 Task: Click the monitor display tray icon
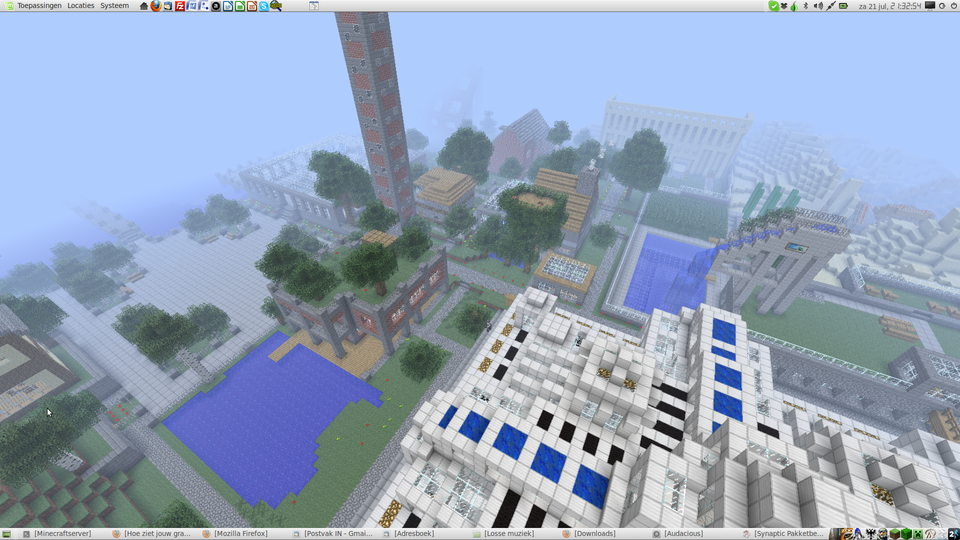[930, 6]
